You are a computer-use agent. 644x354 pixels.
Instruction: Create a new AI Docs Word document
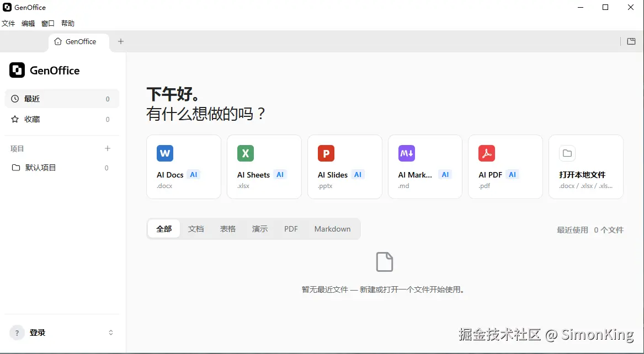pos(184,167)
